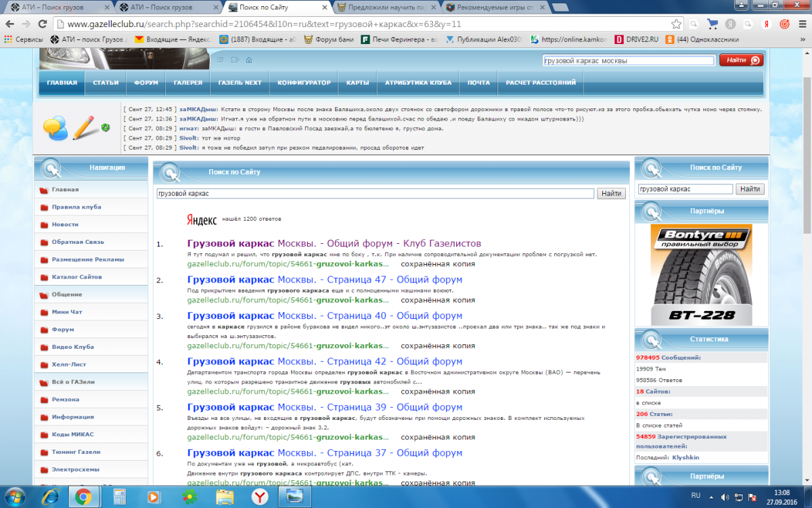Open Хелп-Лист in the sidebar
This screenshot has width=812, height=508.
pos(68,364)
